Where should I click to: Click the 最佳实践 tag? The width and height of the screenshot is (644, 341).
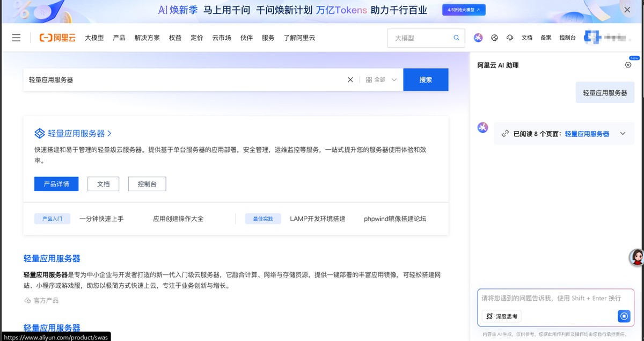pyautogui.click(x=263, y=219)
